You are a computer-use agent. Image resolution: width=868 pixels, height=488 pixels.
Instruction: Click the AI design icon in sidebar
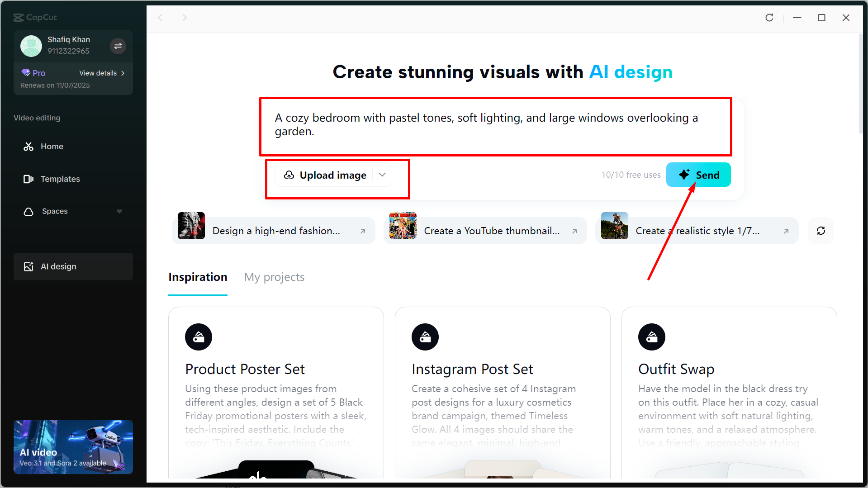click(x=28, y=266)
